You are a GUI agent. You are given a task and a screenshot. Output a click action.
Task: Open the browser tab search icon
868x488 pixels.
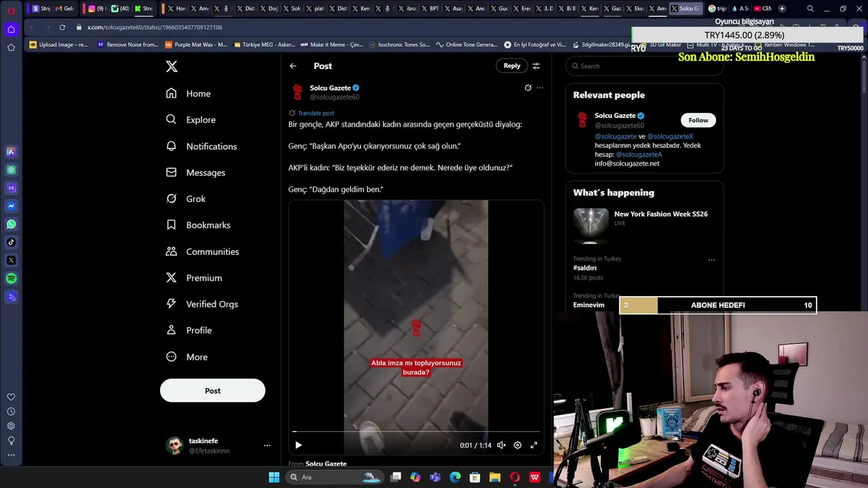(x=810, y=9)
